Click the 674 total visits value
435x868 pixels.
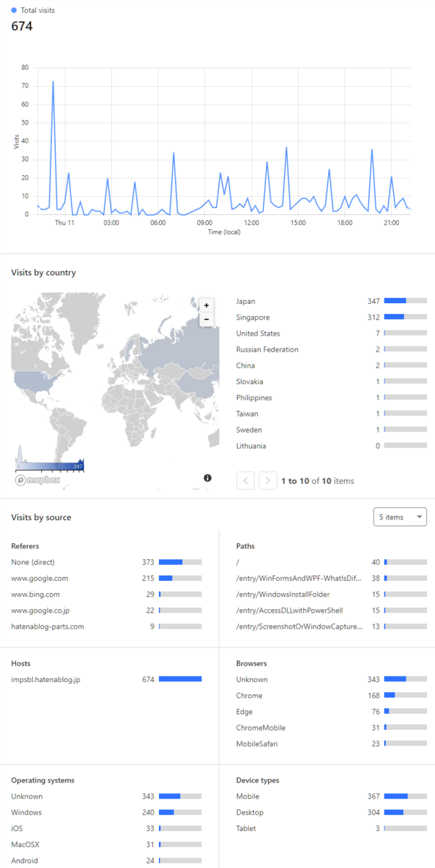22,26
